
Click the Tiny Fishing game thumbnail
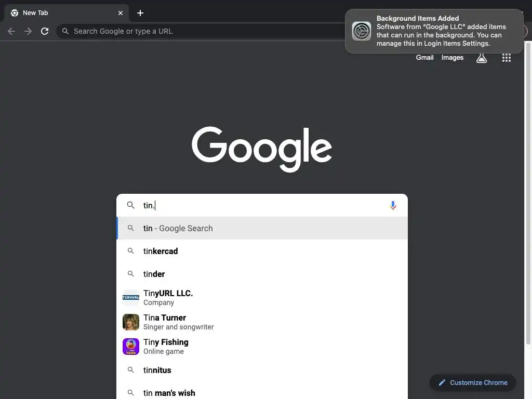click(x=130, y=347)
